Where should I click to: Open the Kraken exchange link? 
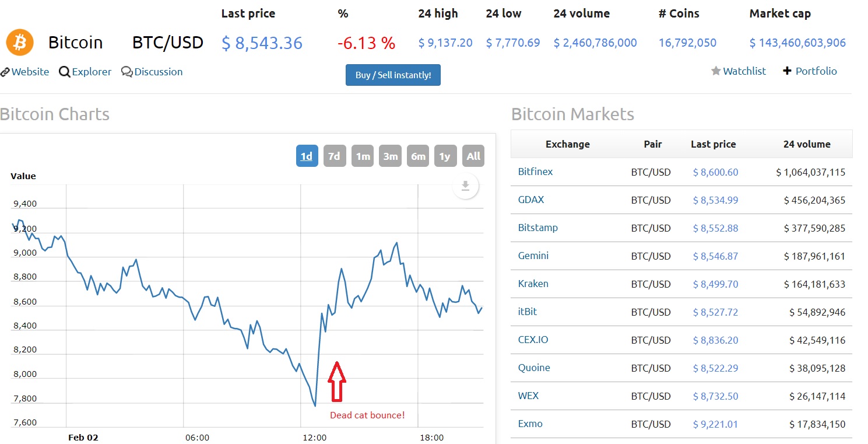coord(533,284)
